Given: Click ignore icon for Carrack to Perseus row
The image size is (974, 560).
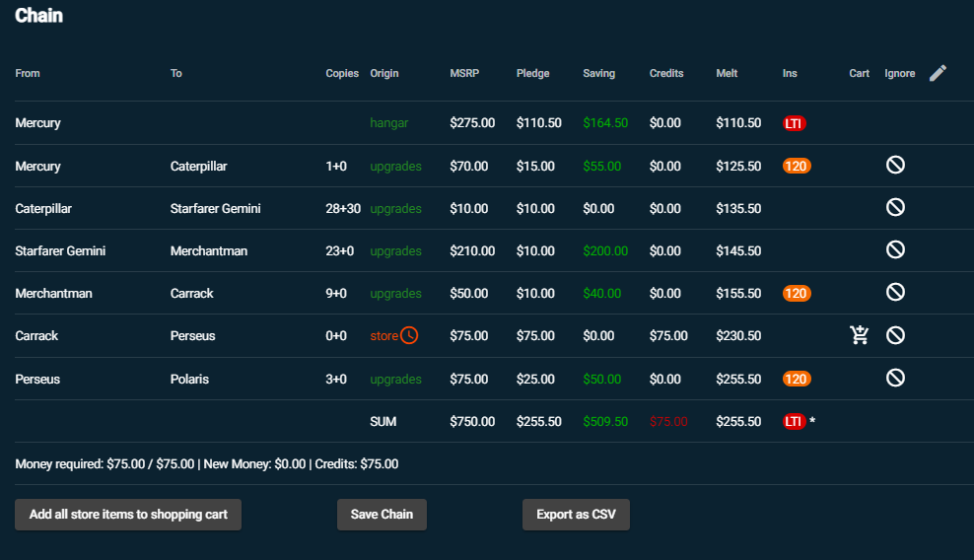Looking at the screenshot, I should pyautogui.click(x=895, y=335).
